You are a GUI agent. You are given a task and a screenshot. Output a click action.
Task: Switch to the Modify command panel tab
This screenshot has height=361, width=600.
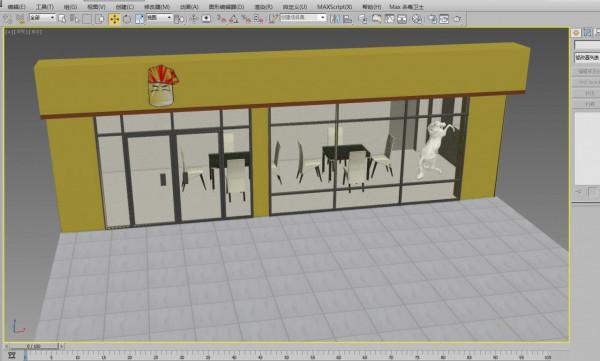tap(587, 33)
